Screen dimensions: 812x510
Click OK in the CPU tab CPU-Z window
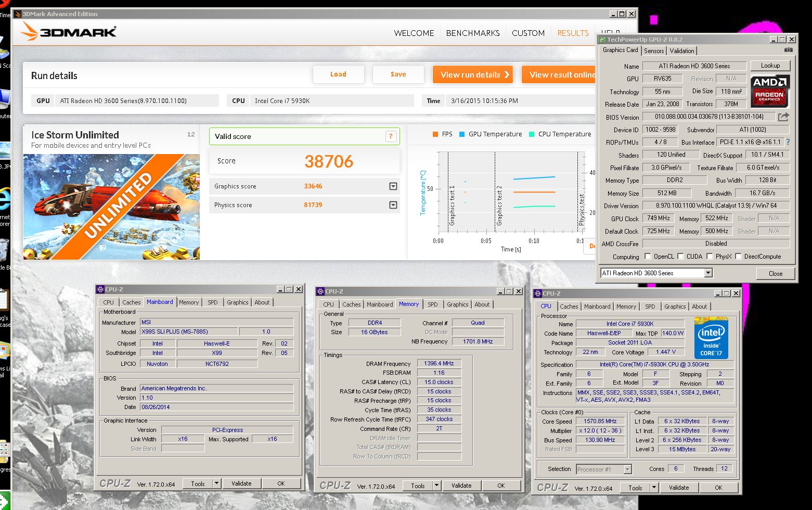coord(718,487)
